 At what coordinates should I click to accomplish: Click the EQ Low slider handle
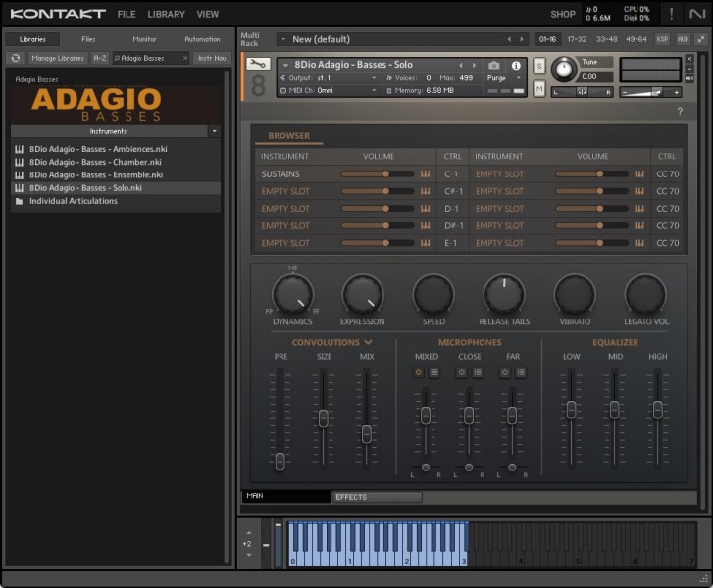point(571,408)
